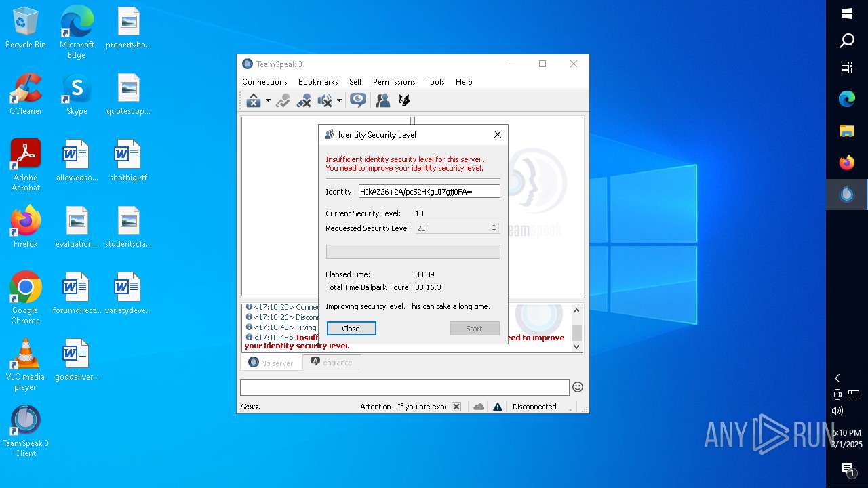Click the taskbar Search icon

pos(847,41)
